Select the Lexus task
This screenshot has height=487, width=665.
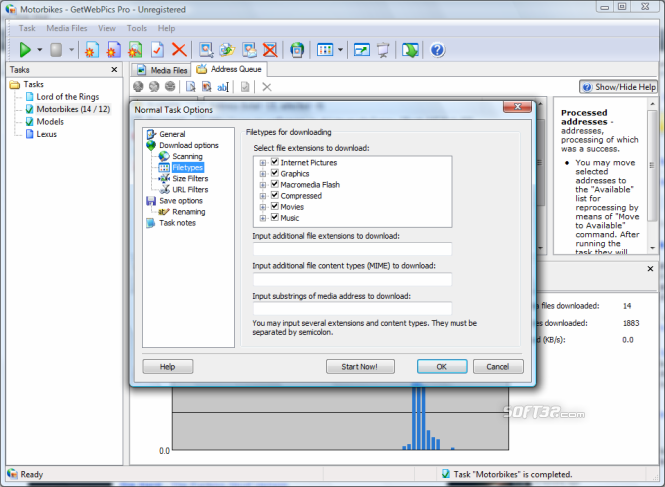point(46,134)
